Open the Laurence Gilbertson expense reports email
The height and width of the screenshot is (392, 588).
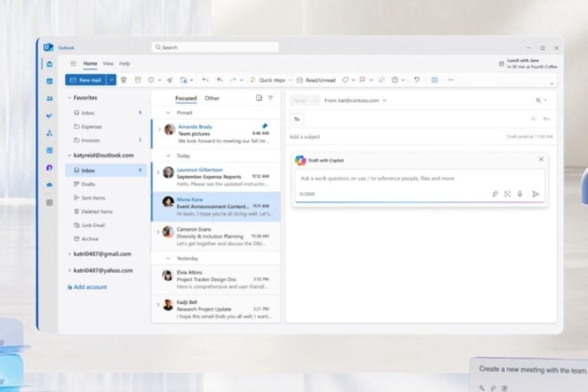[x=217, y=177]
